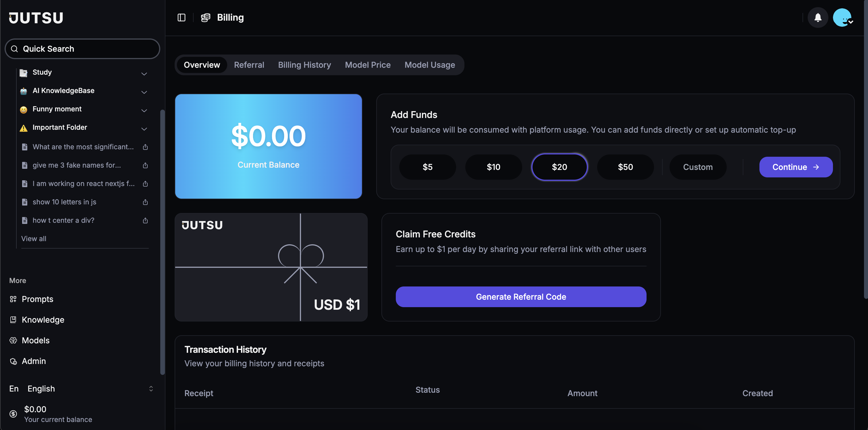
Task: Toggle the sidebar panel icon
Action: coord(181,18)
